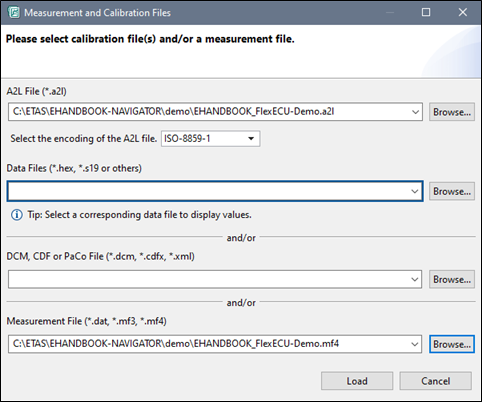Focus the A2L File path text field
Screen dimensions: 482x402
[x=209, y=112]
